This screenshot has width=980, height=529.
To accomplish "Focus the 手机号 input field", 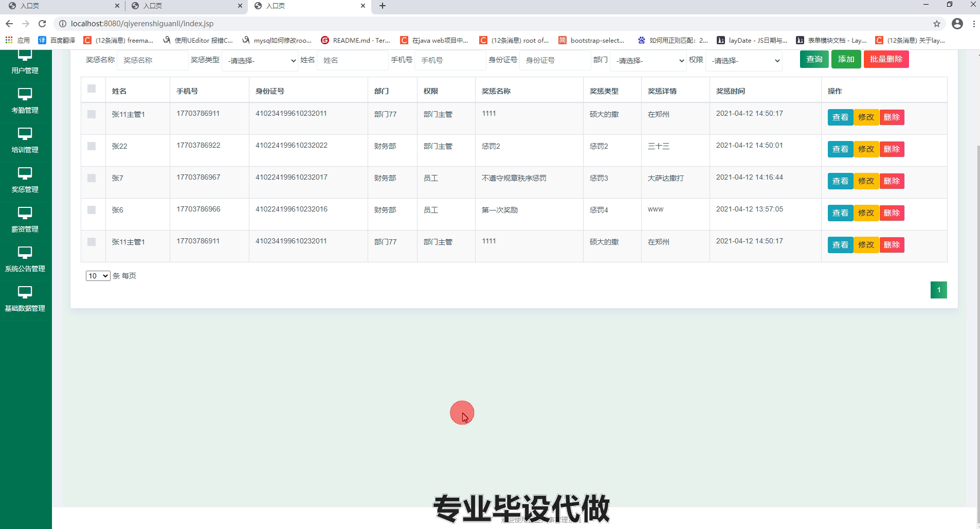I will pyautogui.click(x=450, y=60).
